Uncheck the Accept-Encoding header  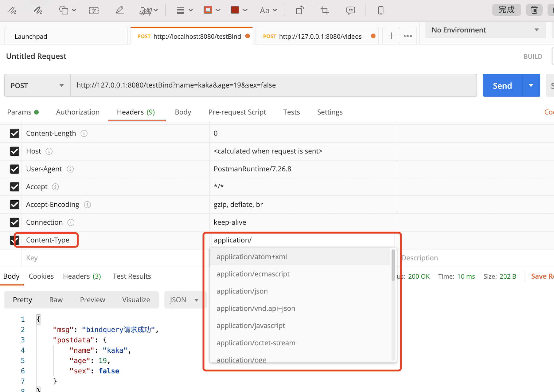pos(15,205)
